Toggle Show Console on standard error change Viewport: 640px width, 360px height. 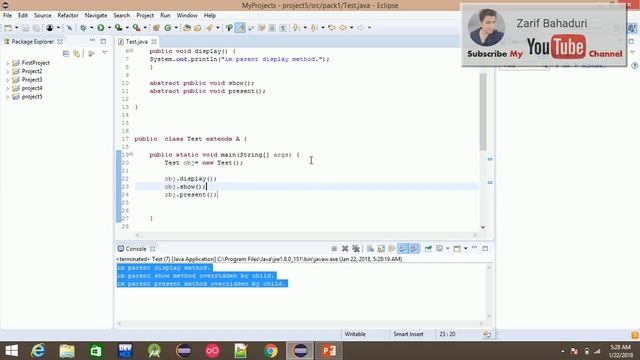pos(414,249)
